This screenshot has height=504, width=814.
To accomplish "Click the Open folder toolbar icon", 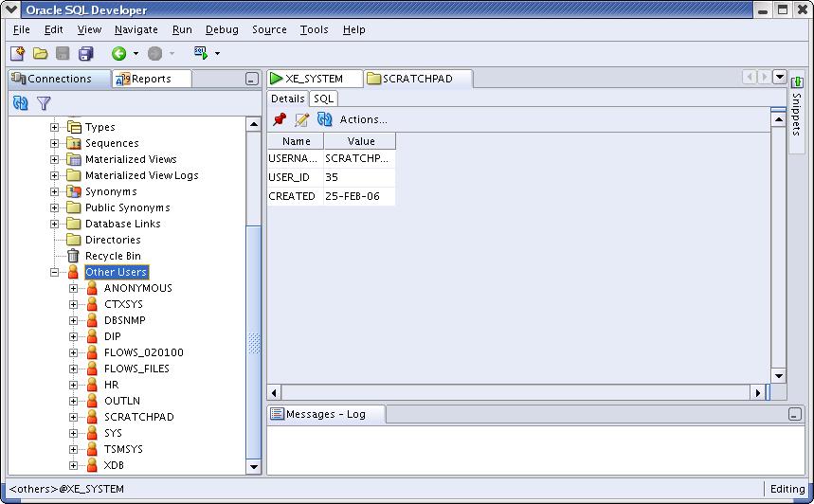I will click(x=40, y=53).
